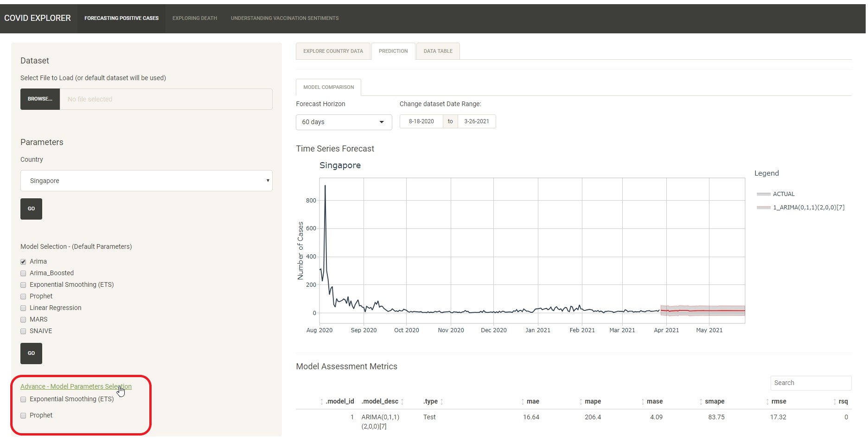Sort table by mape column

[x=592, y=401]
